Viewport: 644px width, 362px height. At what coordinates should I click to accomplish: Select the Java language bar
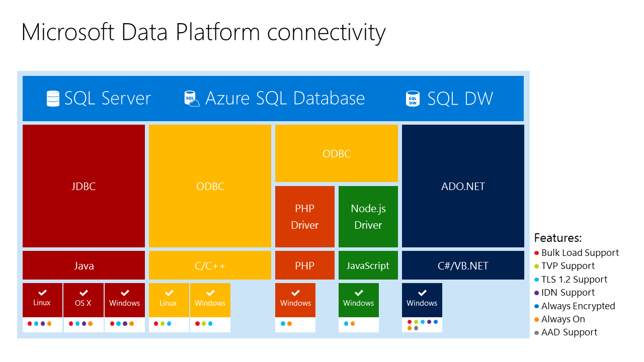click(84, 265)
